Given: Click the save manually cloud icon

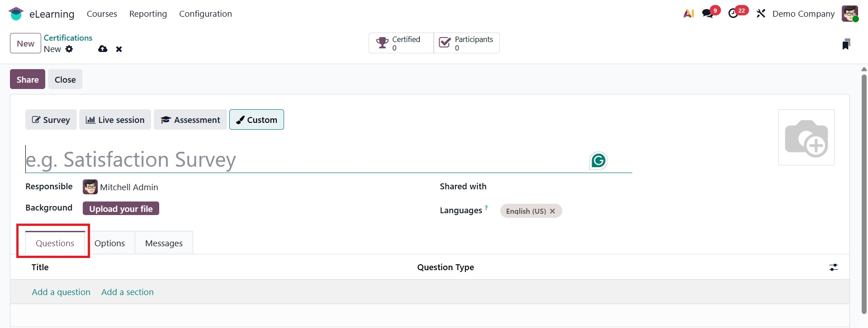Looking at the screenshot, I should (103, 49).
